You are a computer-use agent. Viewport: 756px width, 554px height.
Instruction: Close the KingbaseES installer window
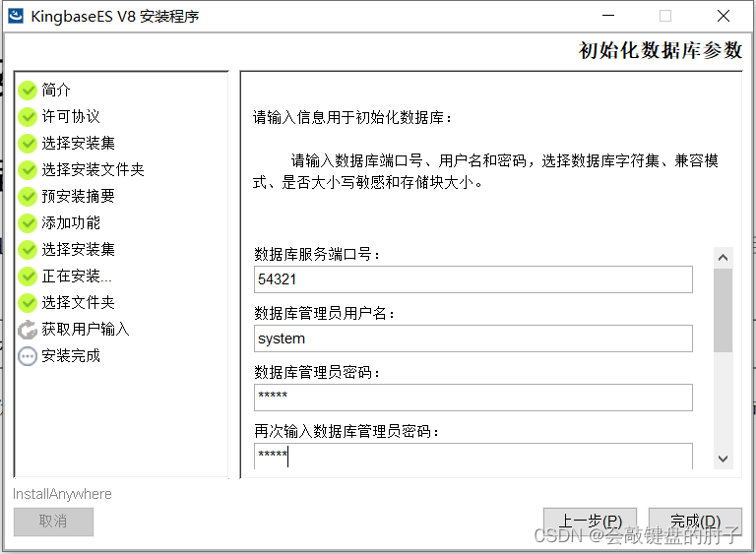[x=724, y=16]
